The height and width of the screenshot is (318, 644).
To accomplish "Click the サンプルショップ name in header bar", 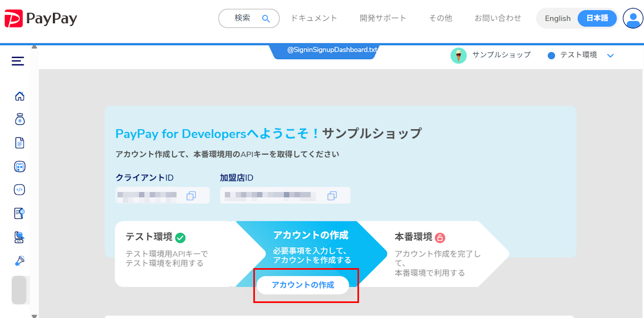I will click(x=501, y=55).
